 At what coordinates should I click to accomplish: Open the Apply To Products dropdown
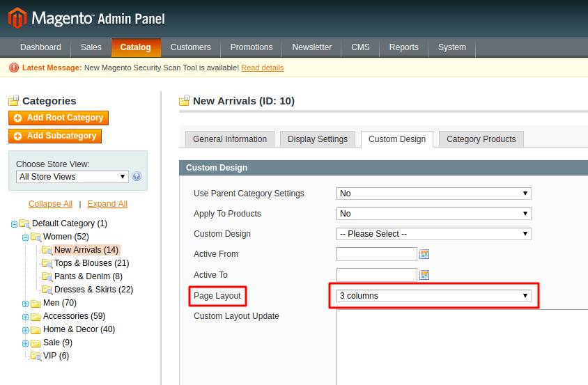434,214
